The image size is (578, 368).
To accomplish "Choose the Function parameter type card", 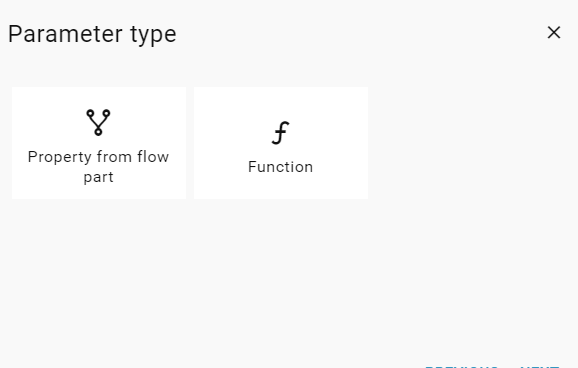I will coord(281,143).
